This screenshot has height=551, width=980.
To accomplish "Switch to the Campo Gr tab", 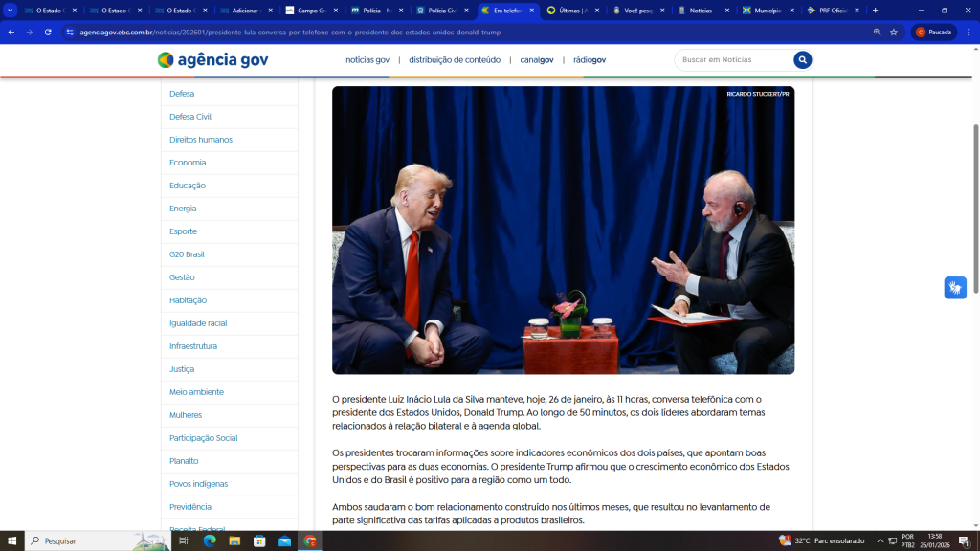I will (311, 11).
